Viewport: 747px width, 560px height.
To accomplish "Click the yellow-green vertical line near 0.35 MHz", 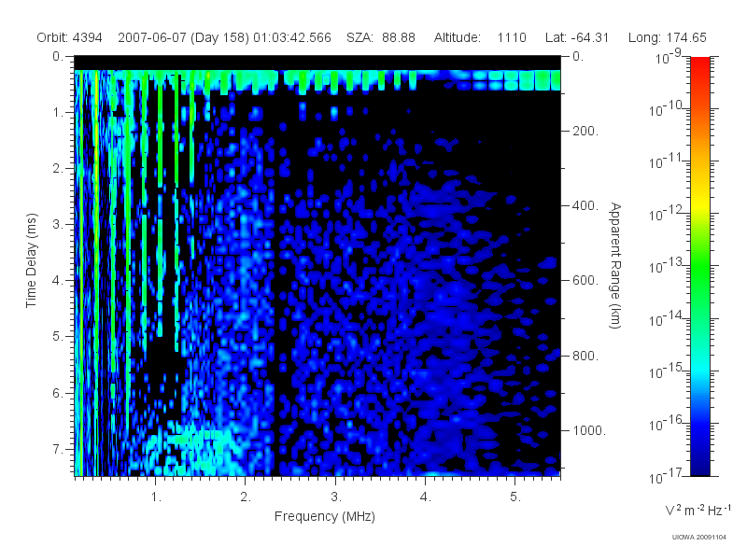I will (97, 273).
